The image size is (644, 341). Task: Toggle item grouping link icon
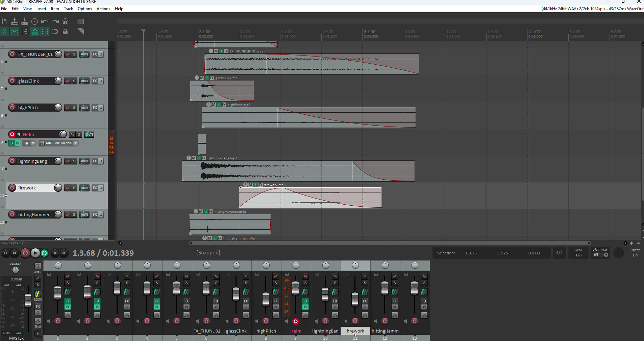pyautogui.click(x=15, y=31)
